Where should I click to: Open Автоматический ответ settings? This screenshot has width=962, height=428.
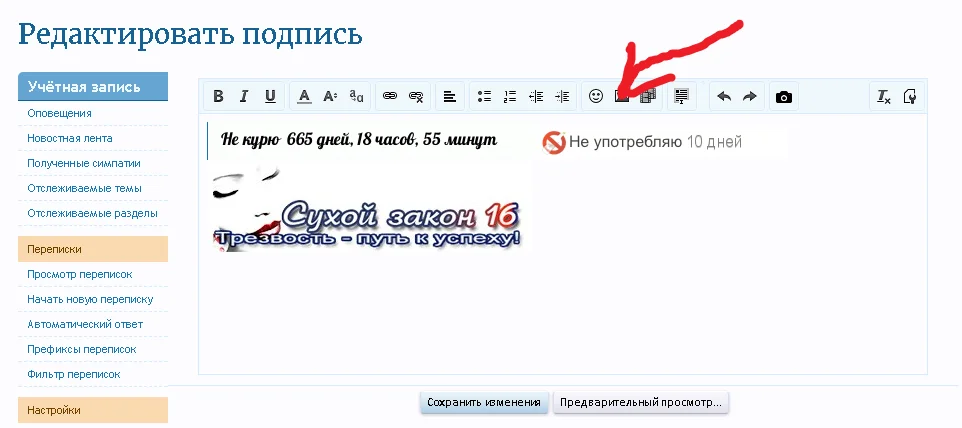click(x=85, y=324)
